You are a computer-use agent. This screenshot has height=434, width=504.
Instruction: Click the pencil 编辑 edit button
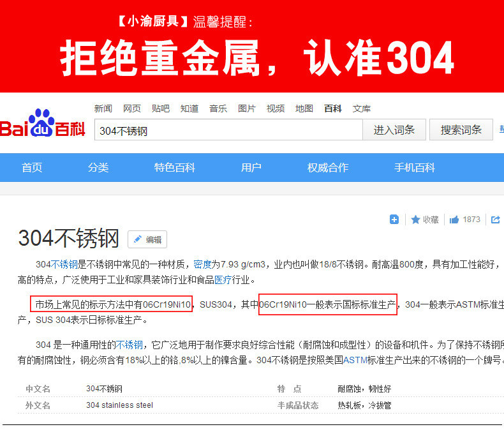pyautogui.click(x=147, y=239)
